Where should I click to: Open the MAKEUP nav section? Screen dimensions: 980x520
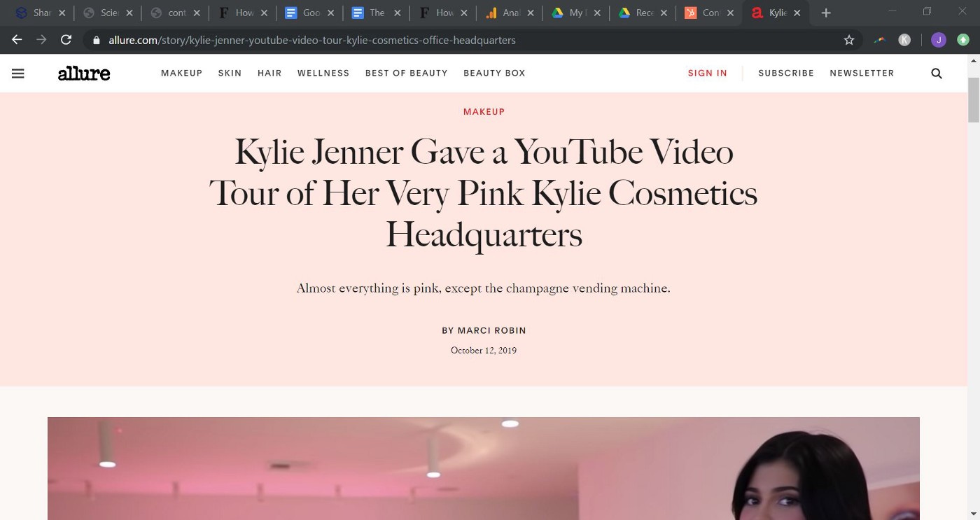pos(181,73)
